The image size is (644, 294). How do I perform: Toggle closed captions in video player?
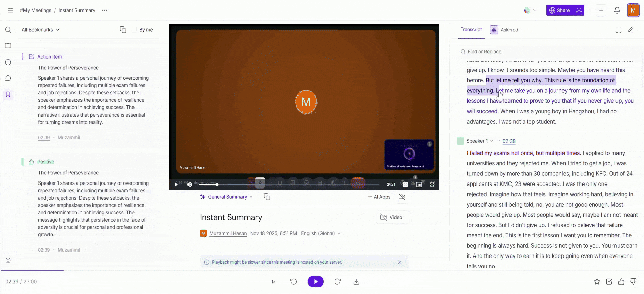pyautogui.click(x=405, y=184)
